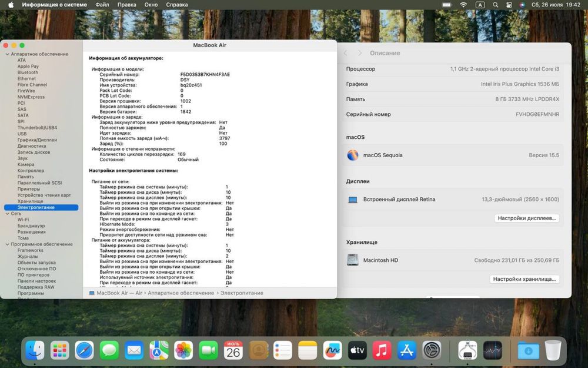
Task: Go back in the Описание settings window
Action: pos(345,53)
